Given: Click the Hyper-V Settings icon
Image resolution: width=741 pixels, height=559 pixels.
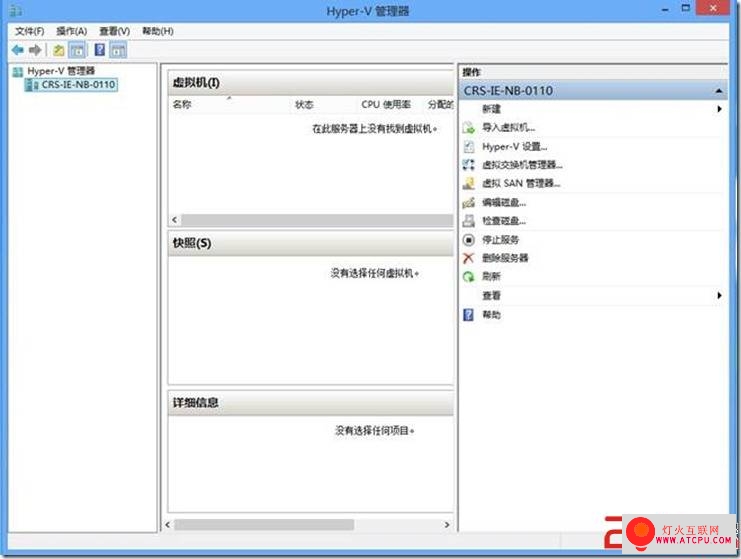Looking at the screenshot, I should [x=468, y=146].
